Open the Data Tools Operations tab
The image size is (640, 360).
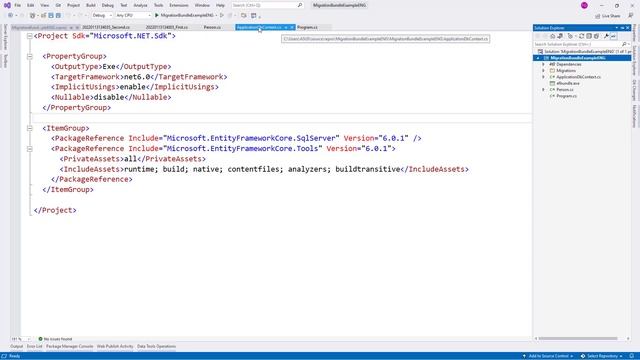pos(156,347)
